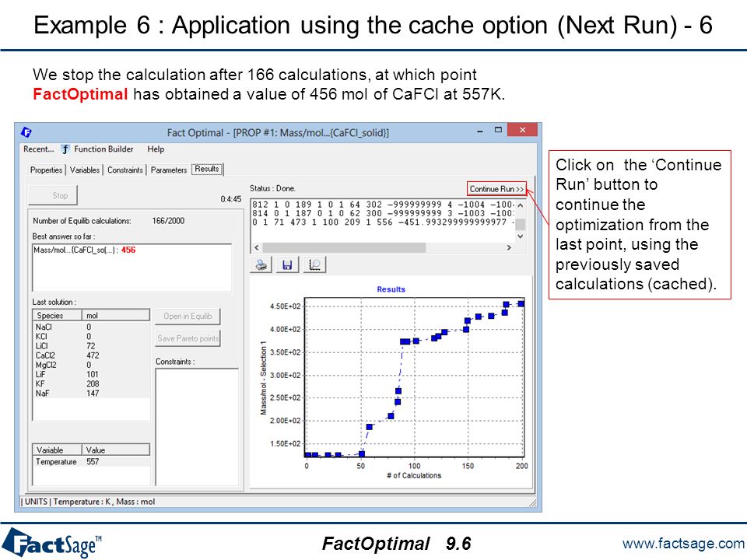
Task: Click the Stop button
Action: point(52,196)
